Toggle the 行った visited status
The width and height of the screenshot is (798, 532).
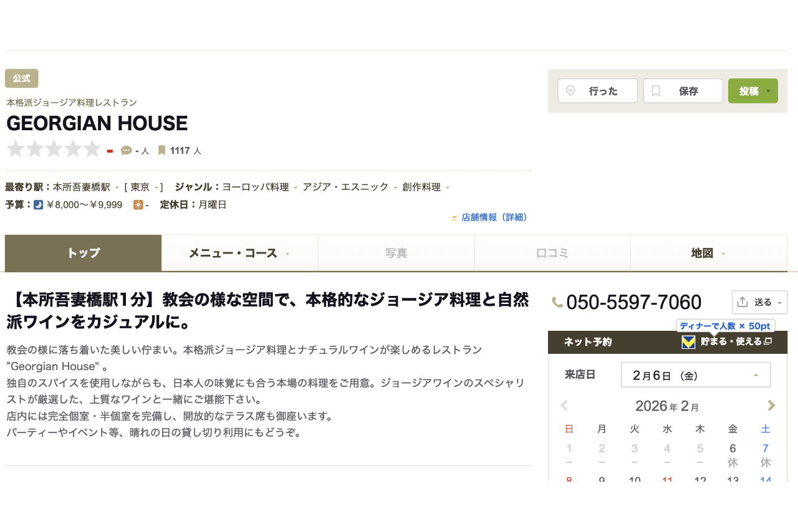tap(597, 90)
